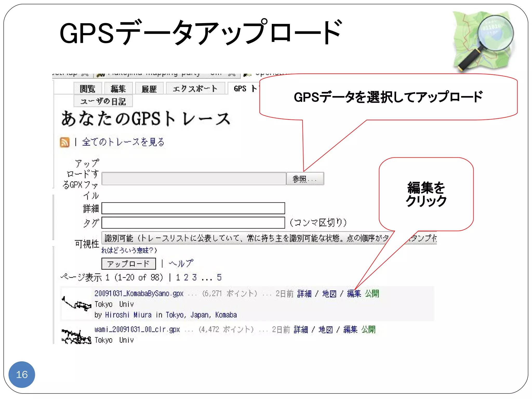Click wami_20091031 trace thumbnail

76,336
